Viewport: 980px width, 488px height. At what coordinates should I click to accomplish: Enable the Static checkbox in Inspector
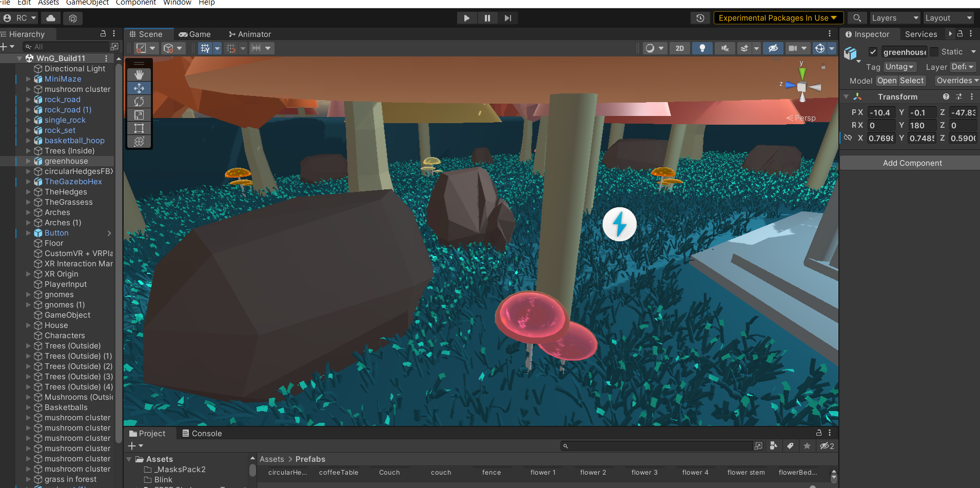[934, 52]
